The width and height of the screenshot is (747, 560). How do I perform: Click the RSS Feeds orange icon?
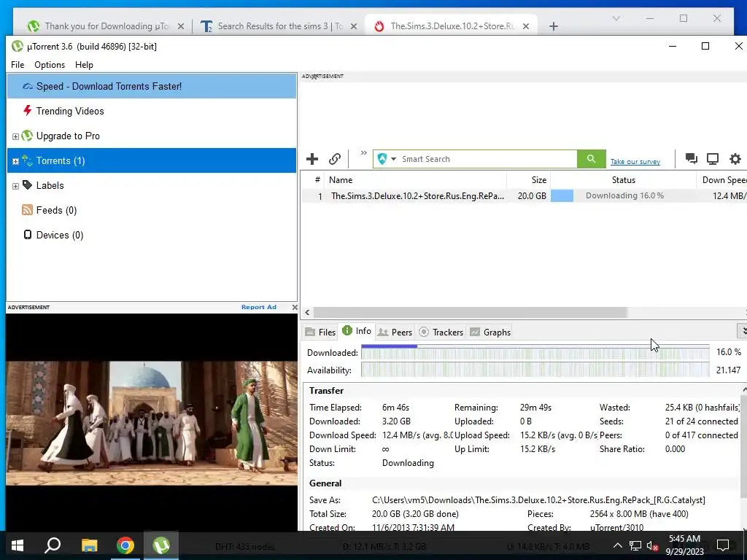click(x=27, y=209)
